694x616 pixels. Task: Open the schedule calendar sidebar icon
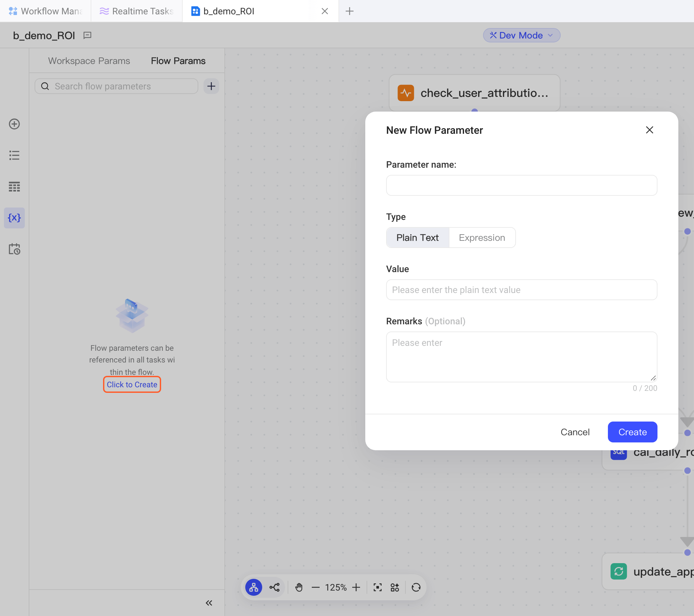(14, 249)
